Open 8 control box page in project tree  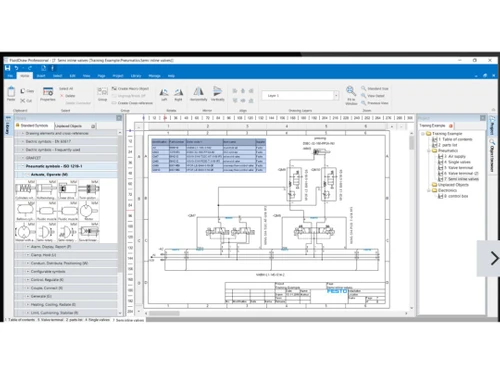[453, 196]
